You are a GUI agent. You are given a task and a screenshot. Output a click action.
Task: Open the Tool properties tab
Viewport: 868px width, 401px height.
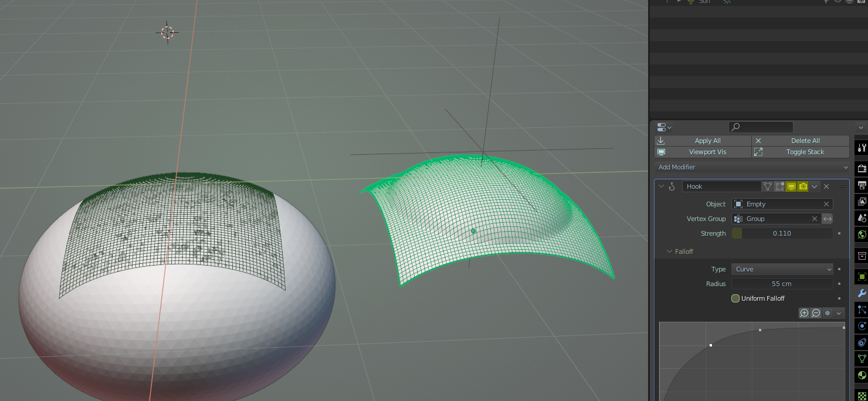(x=862, y=148)
